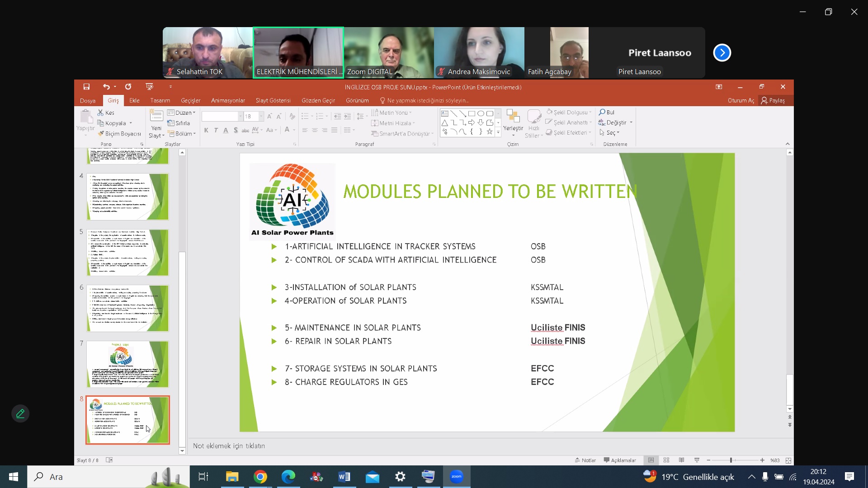Click the zoom level slider handle
868x488 pixels.
pos(731,460)
